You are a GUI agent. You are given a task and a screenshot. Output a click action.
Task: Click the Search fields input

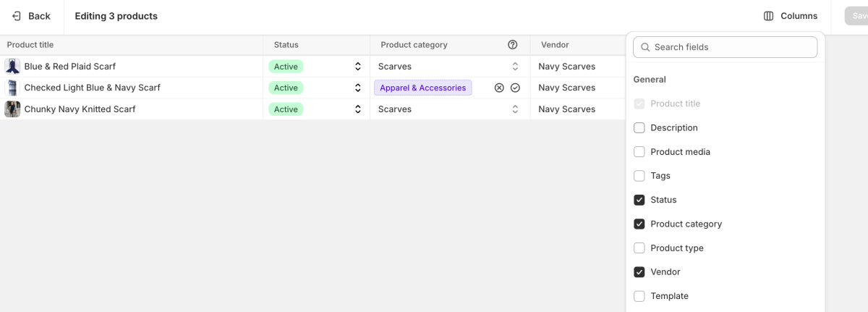point(732,47)
